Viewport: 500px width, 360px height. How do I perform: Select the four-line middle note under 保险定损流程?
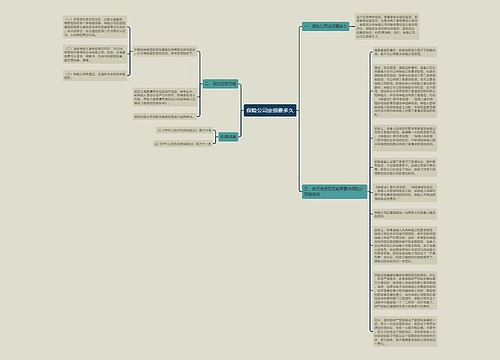pyautogui.click(x=165, y=97)
